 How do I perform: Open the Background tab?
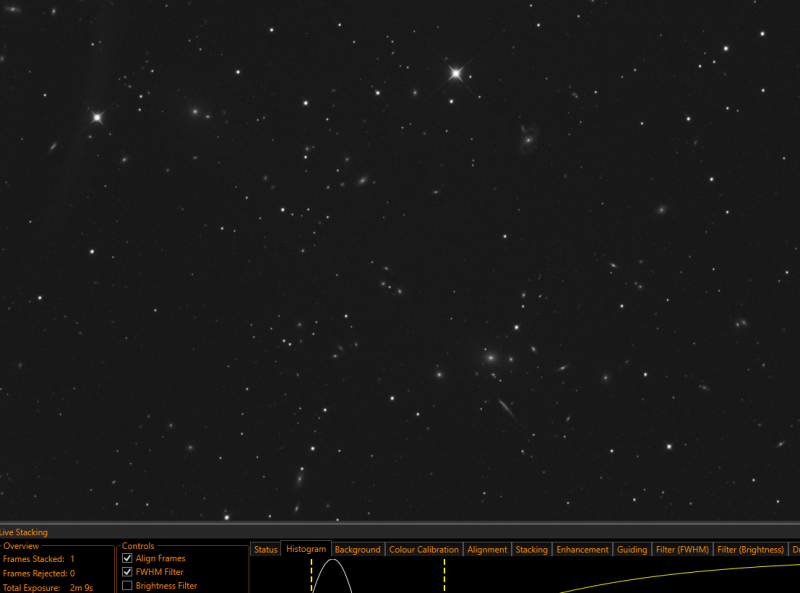358,550
